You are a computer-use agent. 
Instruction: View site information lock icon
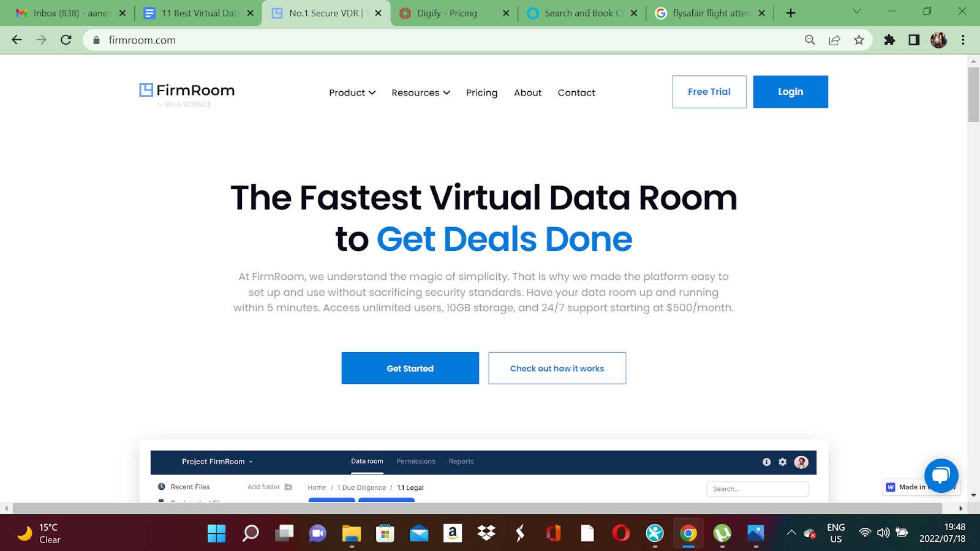coord(96,40)
